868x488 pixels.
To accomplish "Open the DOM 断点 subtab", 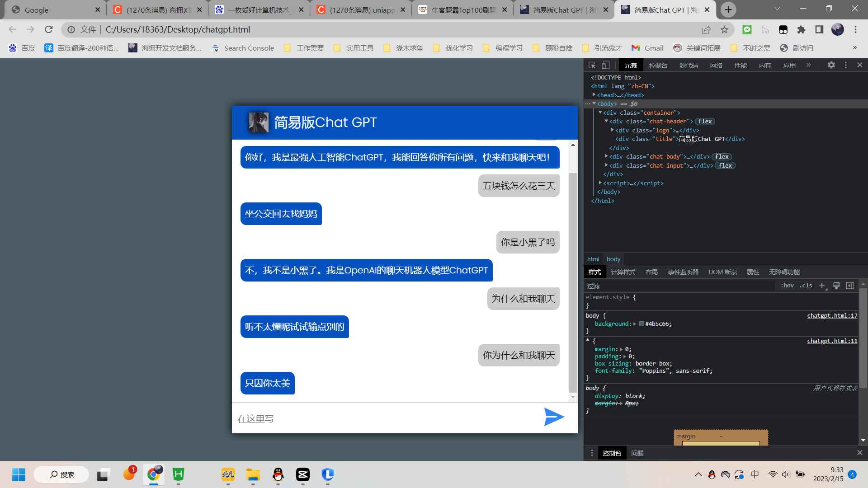I will [722, 272].
